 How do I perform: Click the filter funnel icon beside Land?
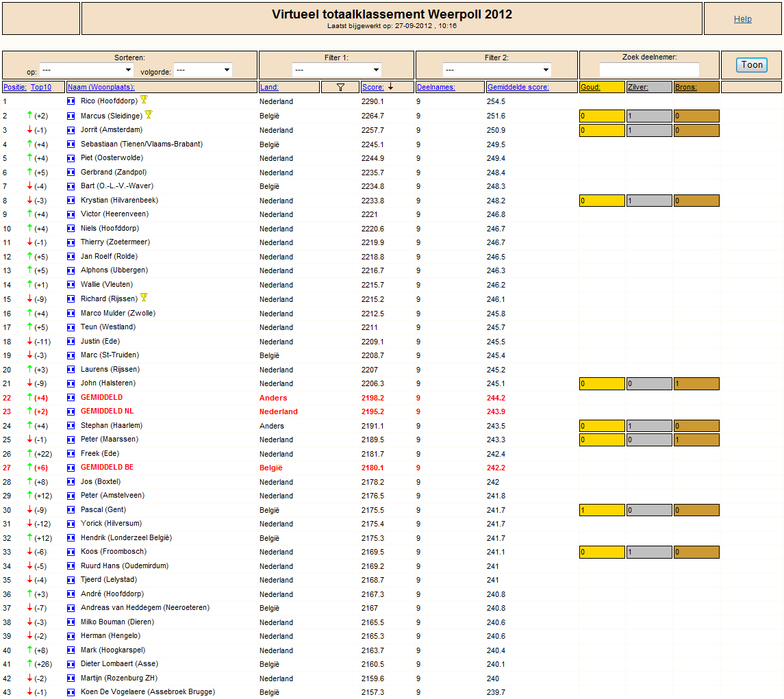340,87
